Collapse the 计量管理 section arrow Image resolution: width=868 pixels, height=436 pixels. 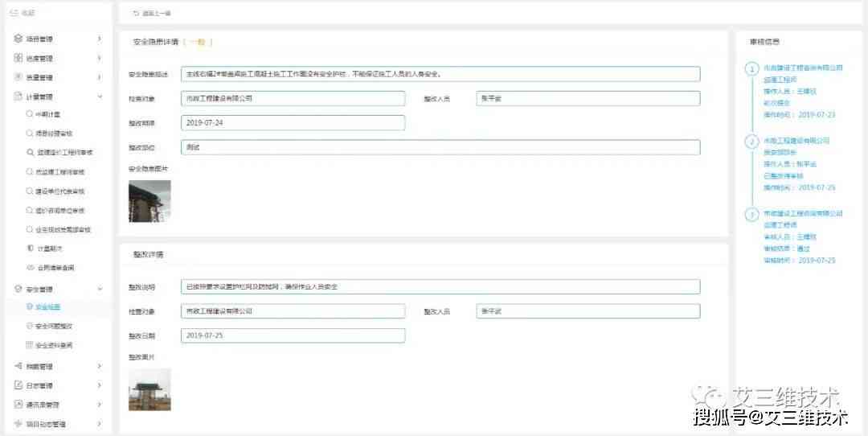pos(100,97)
